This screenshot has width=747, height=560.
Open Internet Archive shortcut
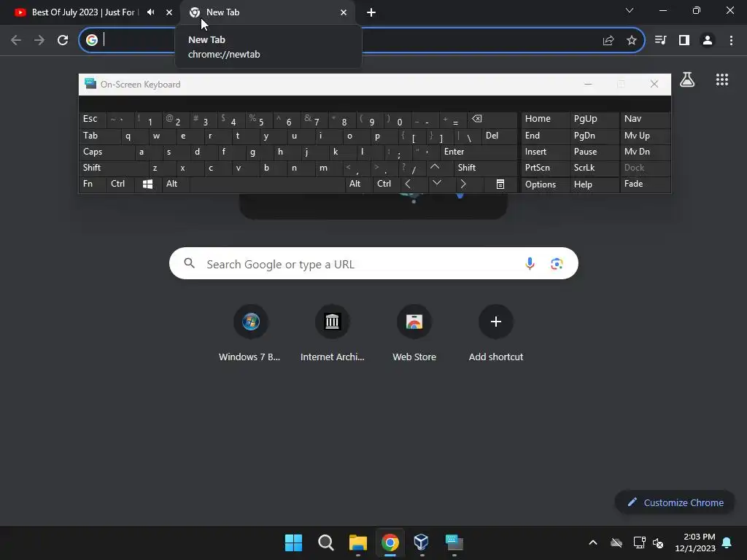[x=332, y=332]
